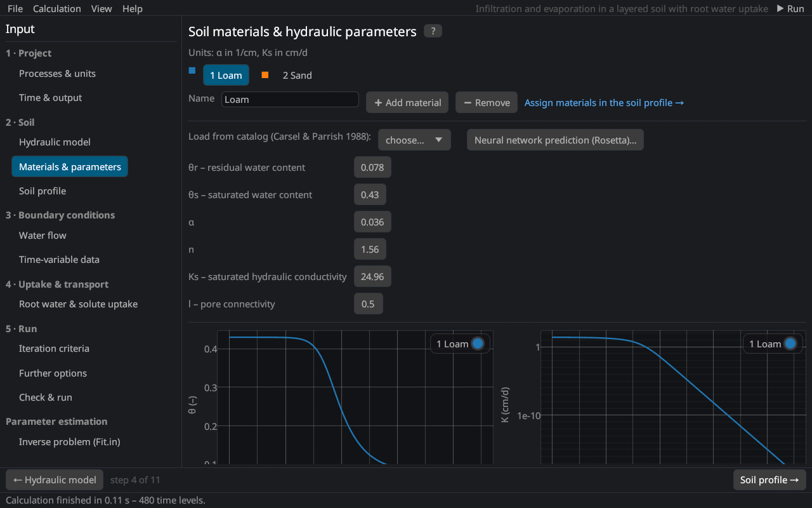
Task: Open Check & run in sidebar
Action: [46, 397]
